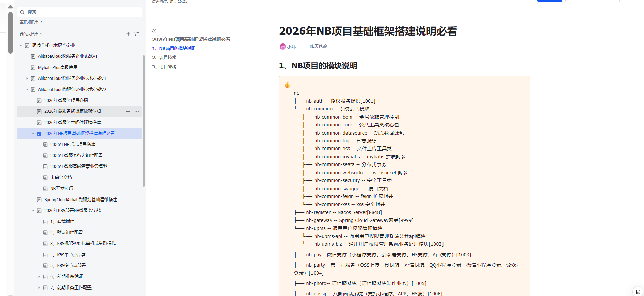Image resolution: width=644 pixels, height=296 pixels.
Task: Expand the 6、前期准备凭证 tree item
Action: tap(39, 277)
